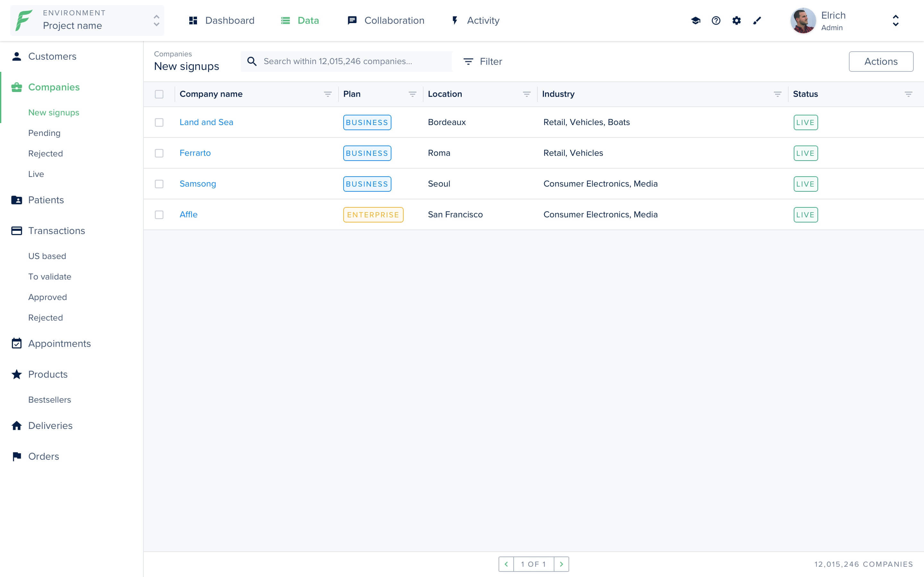This screenshot has width=924, height=577.
Task: Click the Location column filter icon
Action: click(x=526, y=94)
